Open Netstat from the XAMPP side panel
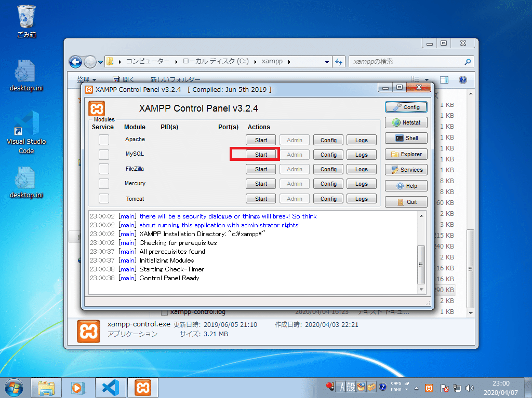The image size is (532, 398). click(x=406, y=123)
